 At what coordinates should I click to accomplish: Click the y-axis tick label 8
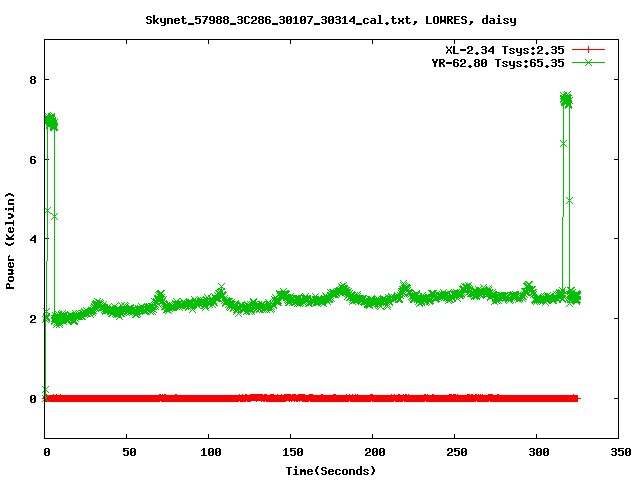33,80
